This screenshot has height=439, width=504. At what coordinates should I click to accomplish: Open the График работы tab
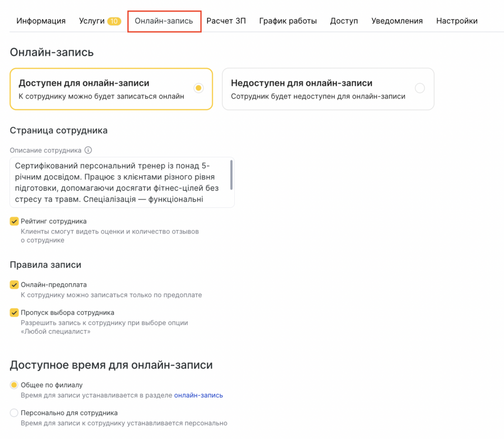(x=288, y=21)
